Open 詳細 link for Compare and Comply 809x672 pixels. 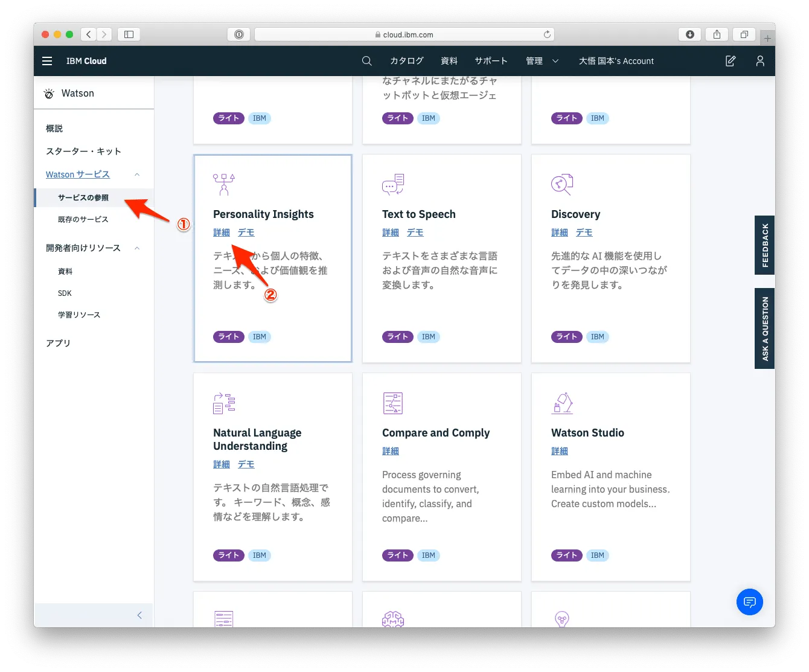pos(391,451)
